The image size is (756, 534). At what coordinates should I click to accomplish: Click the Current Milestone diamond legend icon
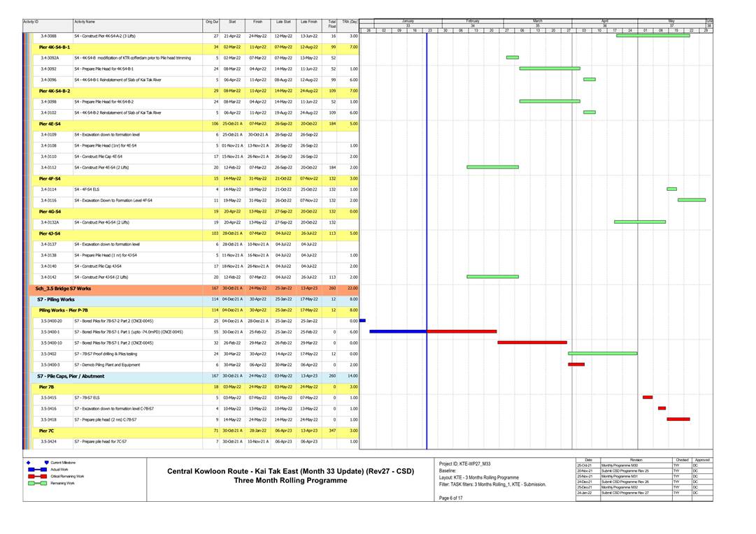click(x=29, y=463)
